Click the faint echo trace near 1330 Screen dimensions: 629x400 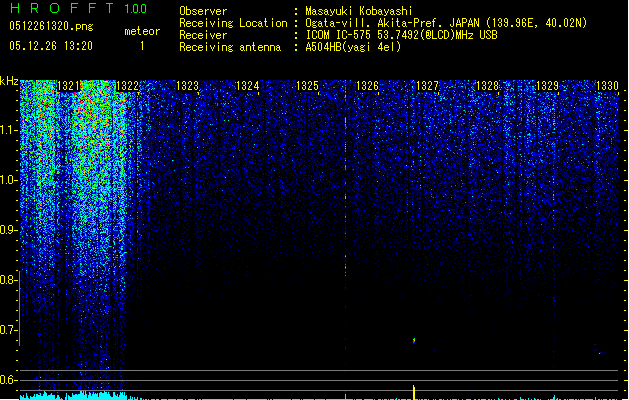tap(599, 349)
